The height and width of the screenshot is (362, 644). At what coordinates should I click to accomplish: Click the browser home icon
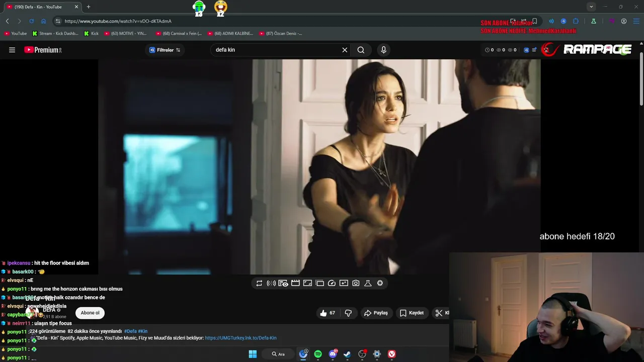click(x=43, y=21)
